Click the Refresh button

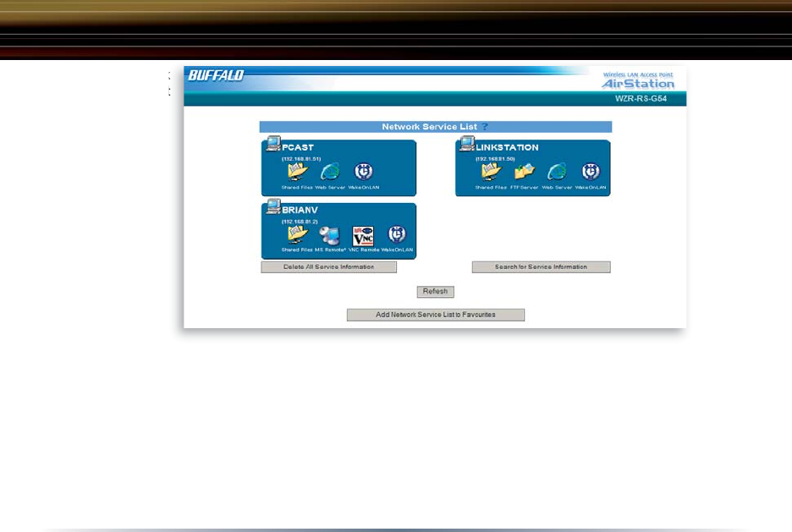tap(436, 291)
